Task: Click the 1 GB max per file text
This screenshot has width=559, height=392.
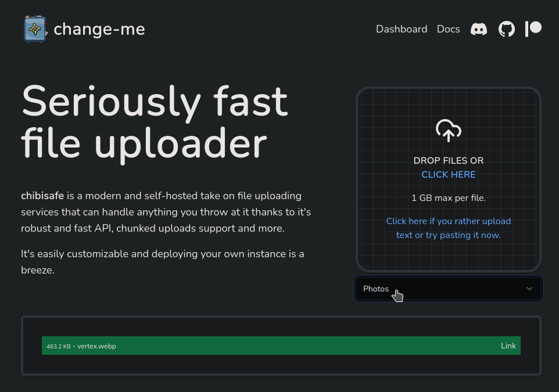Action: point(449,198)
